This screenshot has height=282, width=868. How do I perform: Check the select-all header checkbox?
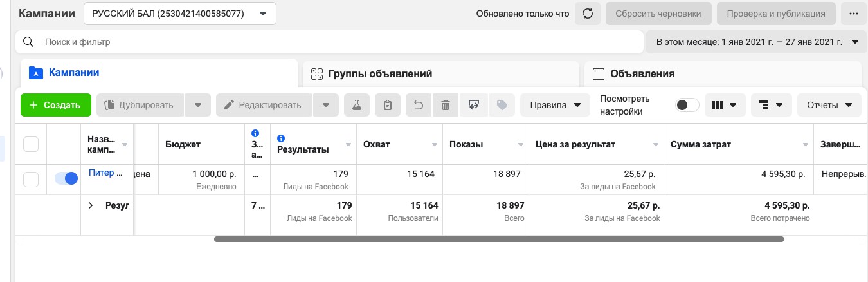click(x=31, y=144)
